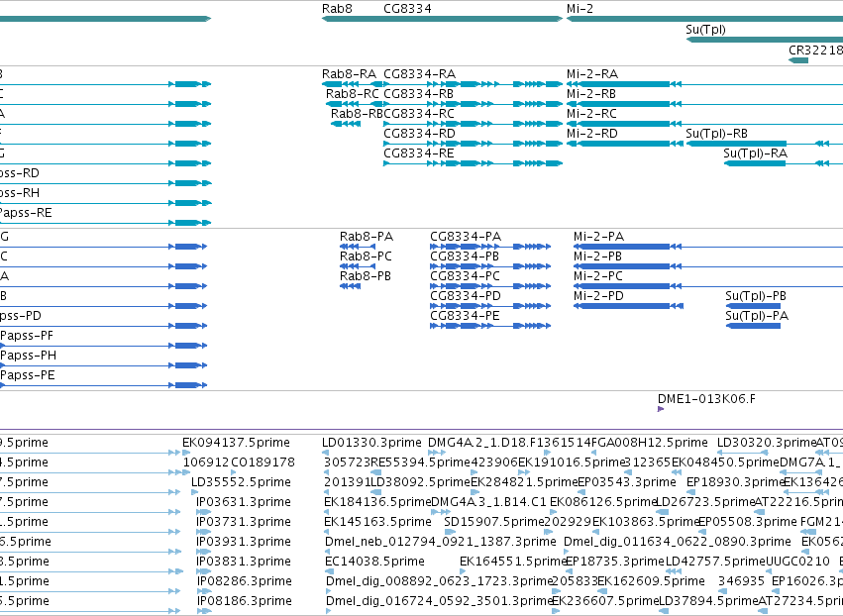Open EST label EC14038.5prime
The width and height of the screenshot is (843, 616).
click(x=374, y=562)
